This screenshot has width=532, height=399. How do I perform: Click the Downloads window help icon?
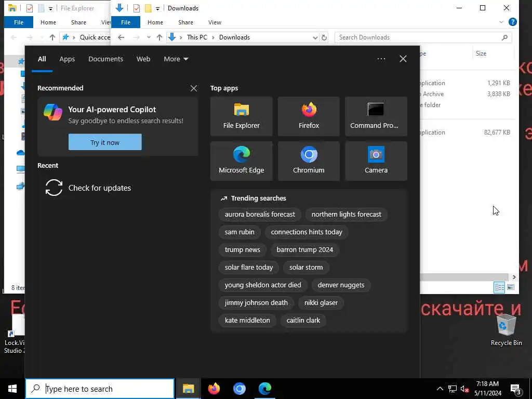point(513,22)
